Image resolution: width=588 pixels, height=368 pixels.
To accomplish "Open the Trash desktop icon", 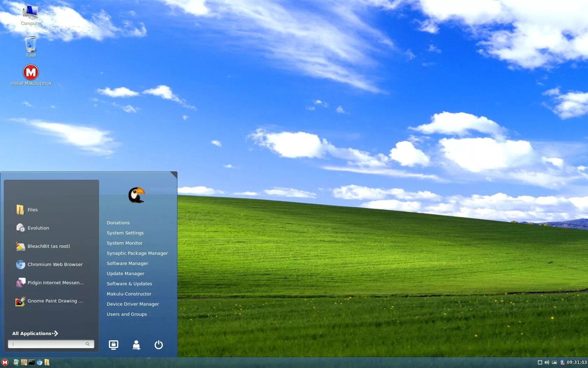I will tap(31, 47).
